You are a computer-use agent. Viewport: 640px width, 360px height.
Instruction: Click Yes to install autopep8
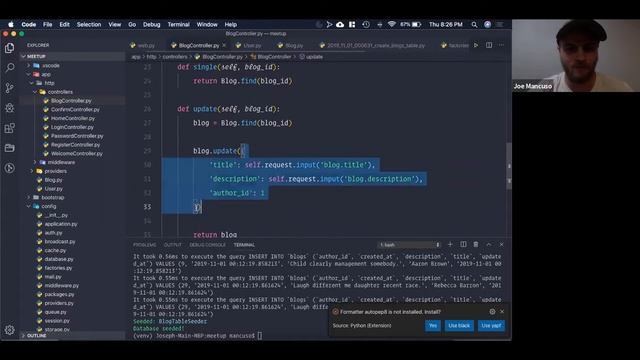coord(433,325)
